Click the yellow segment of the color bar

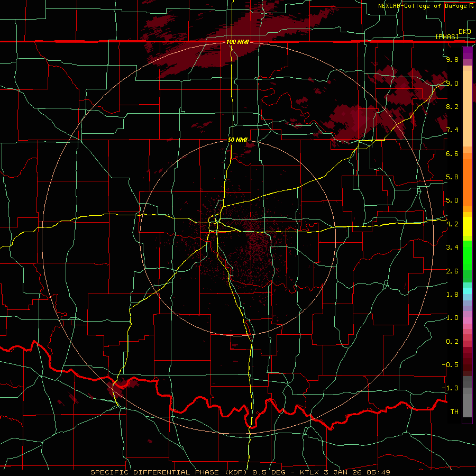click(x=467, y=226)
